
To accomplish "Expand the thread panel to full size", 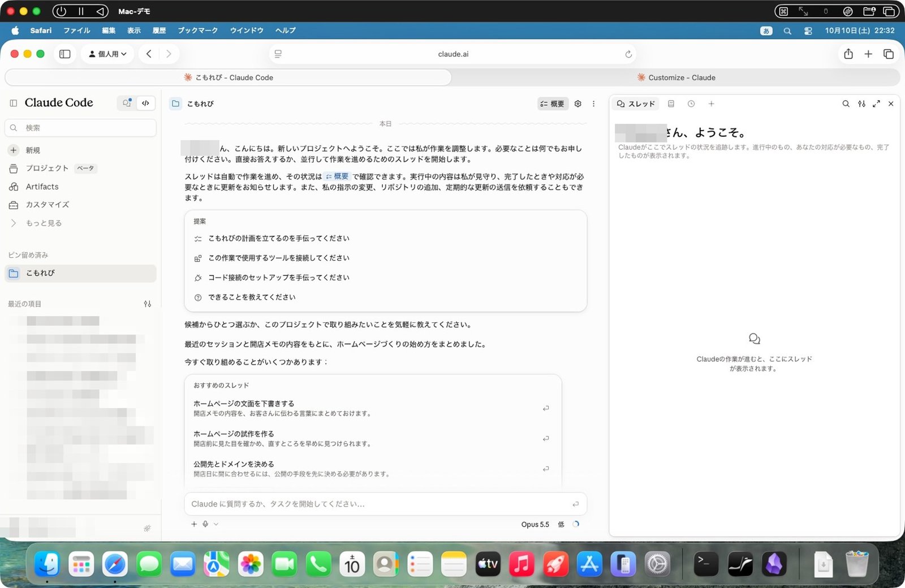I will (x=876, y=103).
